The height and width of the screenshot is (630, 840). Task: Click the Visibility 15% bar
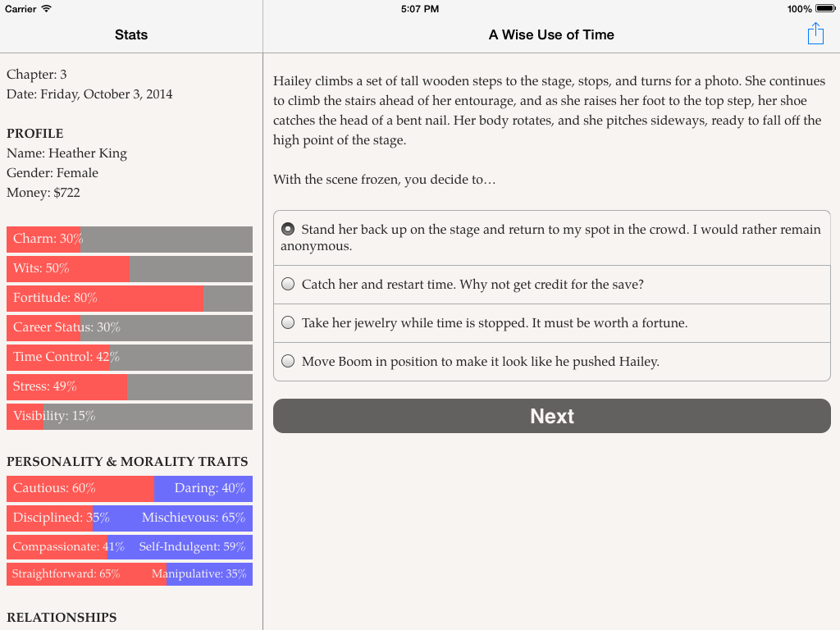coord(130,416)
